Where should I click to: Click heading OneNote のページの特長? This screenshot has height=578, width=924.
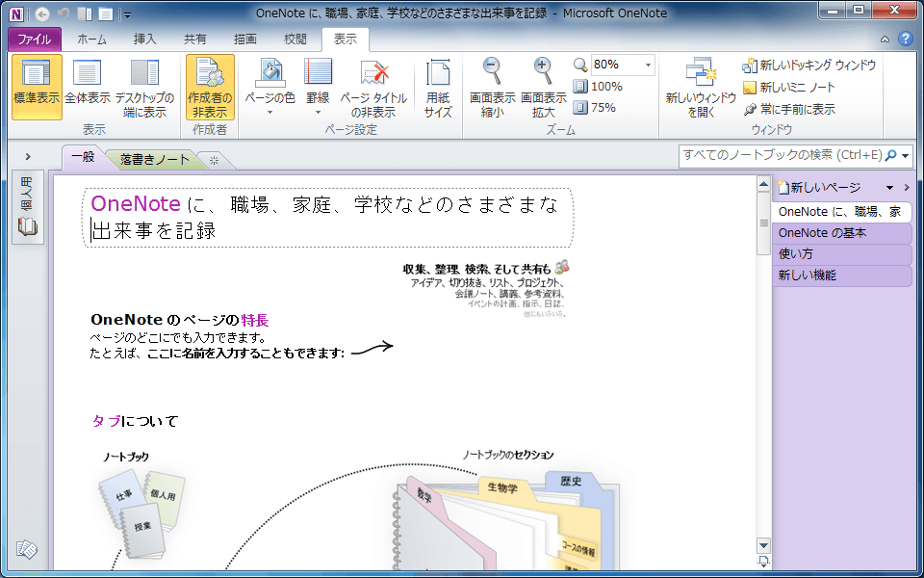click(x=180, y=320)
